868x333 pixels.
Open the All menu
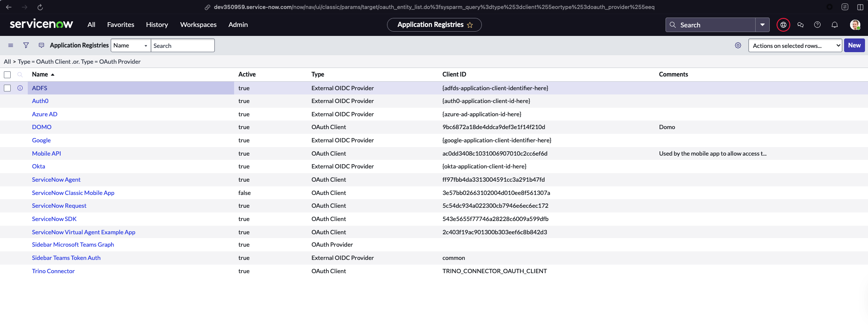(x=91, y=25)
